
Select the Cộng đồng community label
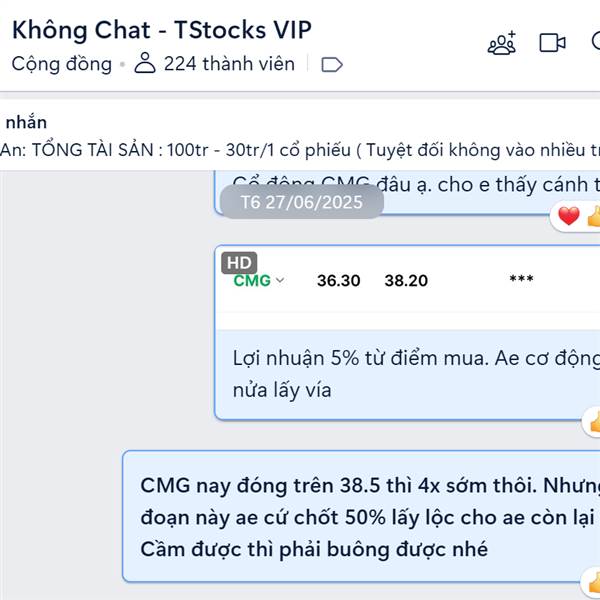pyautogui.click(x=62, y=64)
